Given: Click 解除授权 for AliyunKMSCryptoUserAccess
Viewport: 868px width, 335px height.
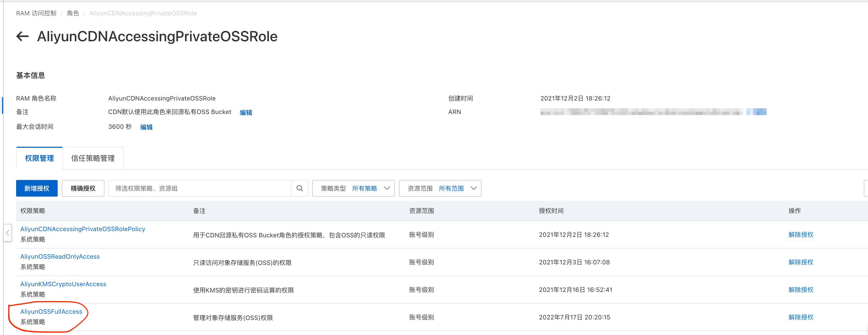Looking at the screenshot, I should click(x=801, y=290).
